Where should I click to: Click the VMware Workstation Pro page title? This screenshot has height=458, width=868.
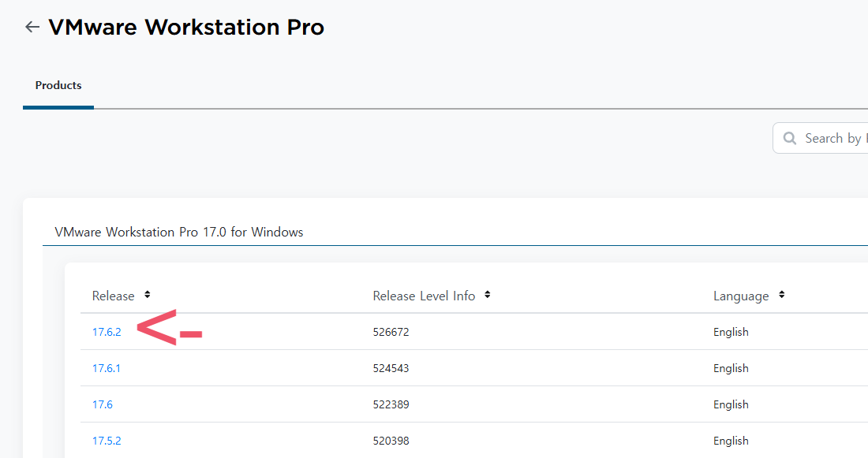pos(186,27)
